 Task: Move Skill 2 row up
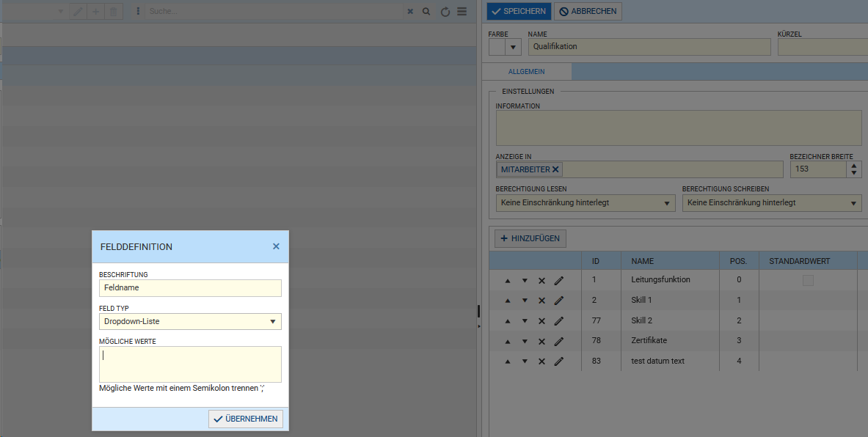[508, 321]
